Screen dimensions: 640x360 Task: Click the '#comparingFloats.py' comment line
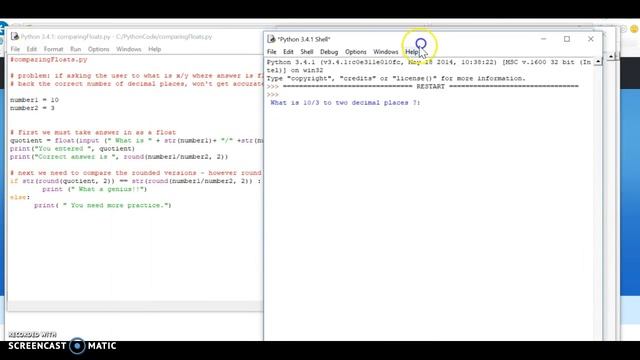tap(49, 60)
